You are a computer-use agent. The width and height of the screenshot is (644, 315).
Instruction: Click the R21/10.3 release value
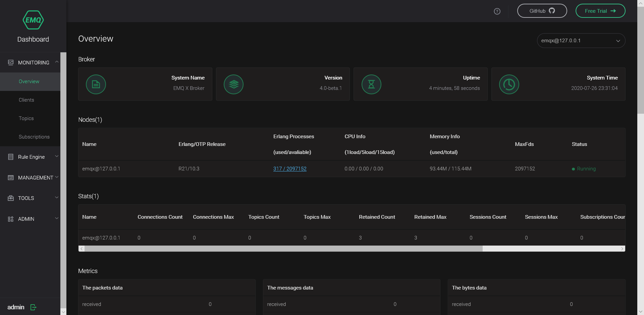pyautogui.click(x=189, y=169)
